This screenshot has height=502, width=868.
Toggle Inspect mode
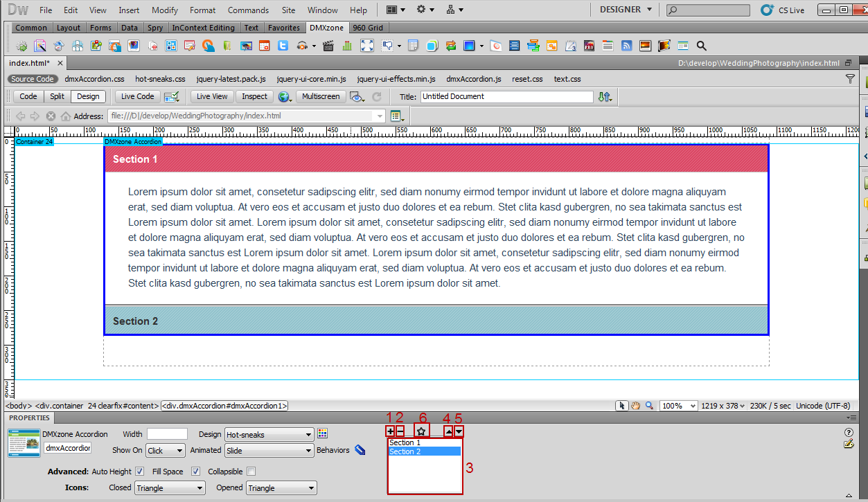pos(254,97)
